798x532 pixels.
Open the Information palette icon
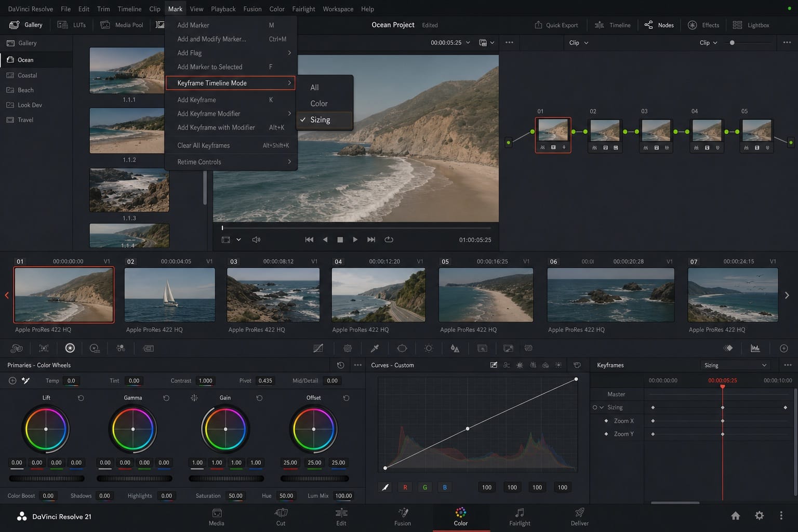click(x=784, y=348)
